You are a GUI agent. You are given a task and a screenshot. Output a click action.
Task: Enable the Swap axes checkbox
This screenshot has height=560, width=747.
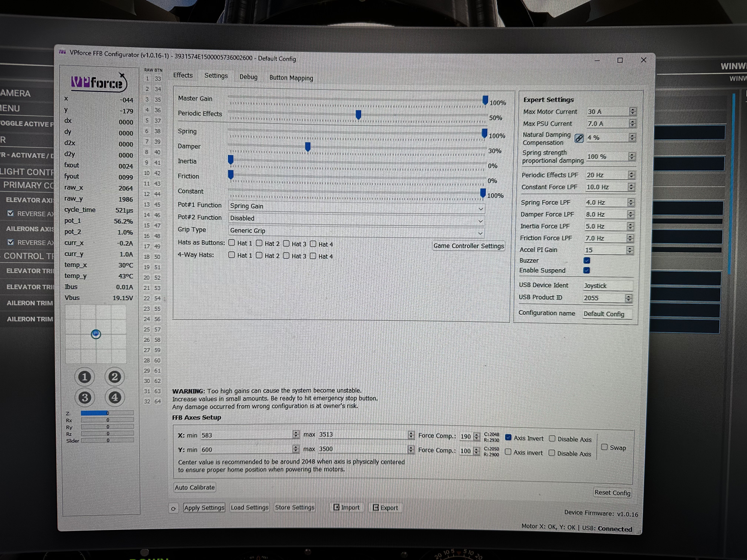coord(605,447)
